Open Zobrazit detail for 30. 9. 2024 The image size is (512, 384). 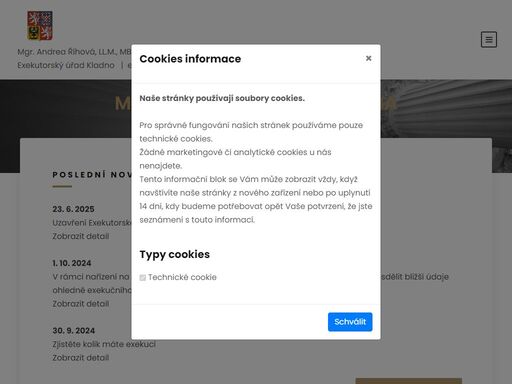click(x=81, y=358)
